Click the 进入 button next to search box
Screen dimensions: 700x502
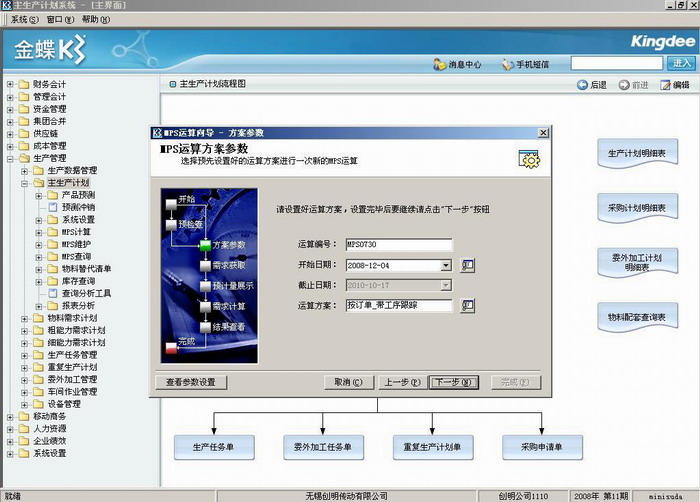(x=681, y=63)
